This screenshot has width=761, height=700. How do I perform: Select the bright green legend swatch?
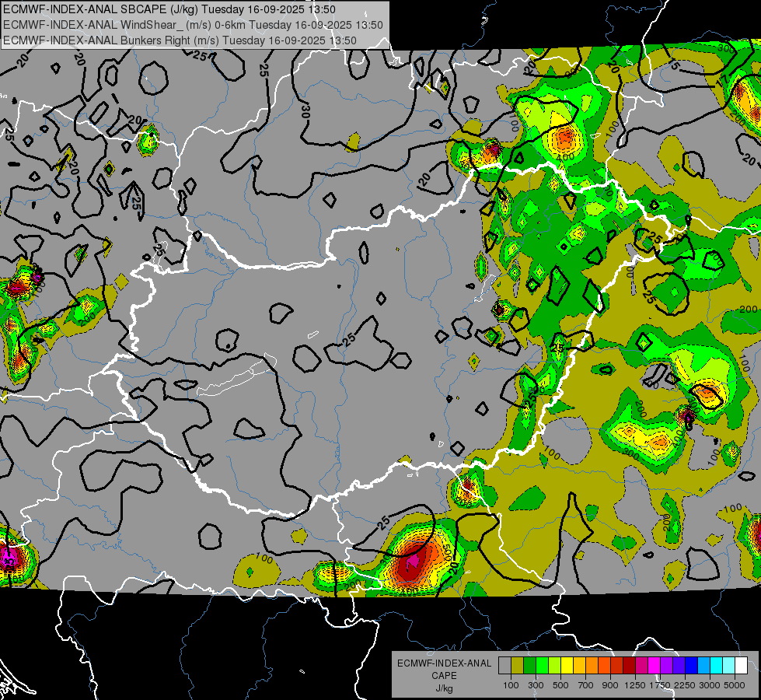pos(542,665)
